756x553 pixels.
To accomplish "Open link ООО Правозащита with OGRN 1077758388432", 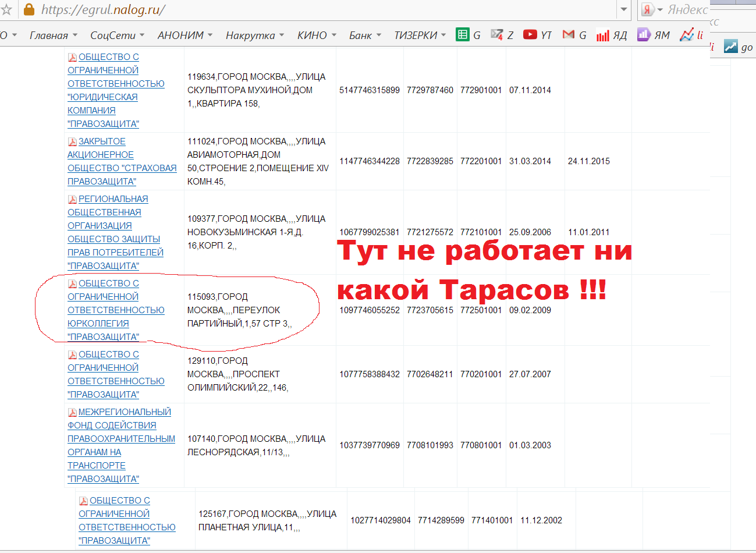I will coord(116,374).
